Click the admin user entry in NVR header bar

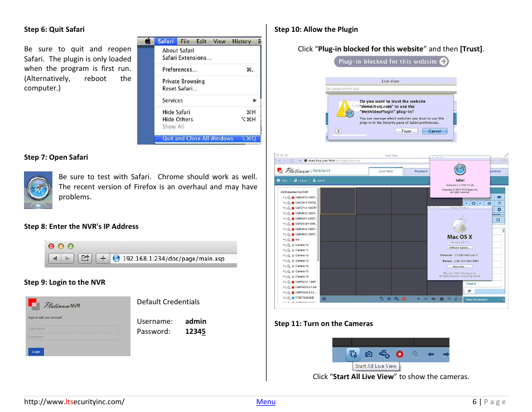coord(318,180)
